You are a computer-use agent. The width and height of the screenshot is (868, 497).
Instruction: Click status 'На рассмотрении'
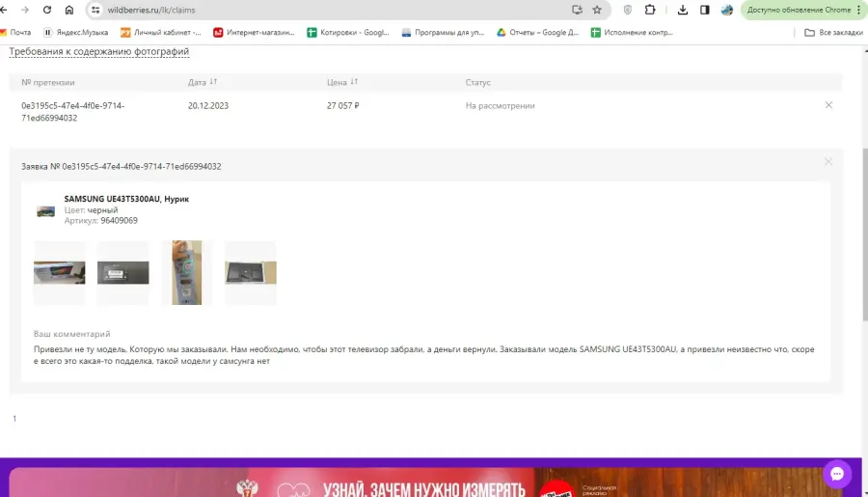[x=500, y=105]
